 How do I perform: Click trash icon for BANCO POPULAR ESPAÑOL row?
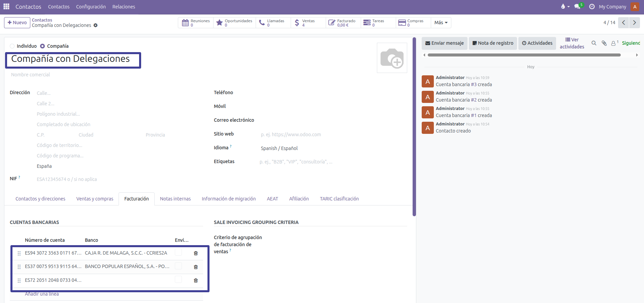196,267
